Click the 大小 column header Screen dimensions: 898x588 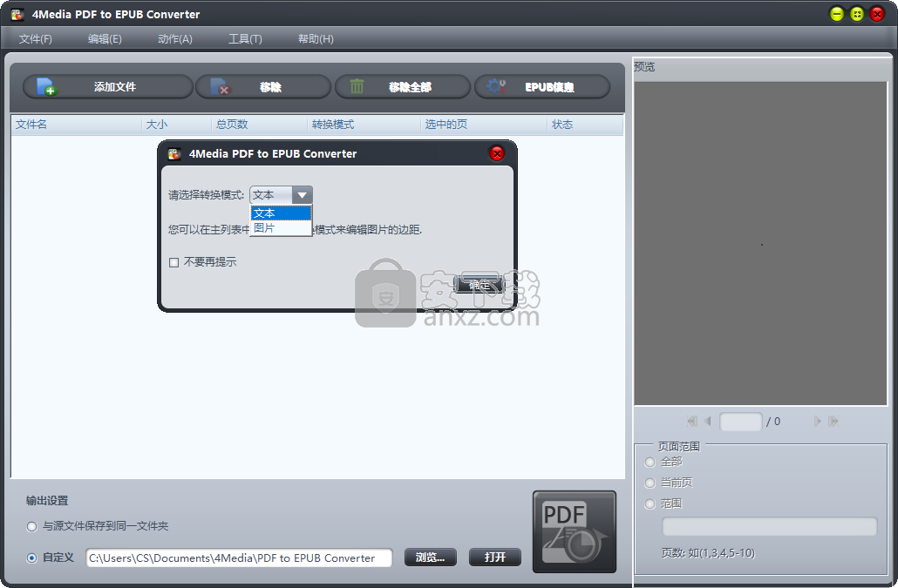click(176, 125)
